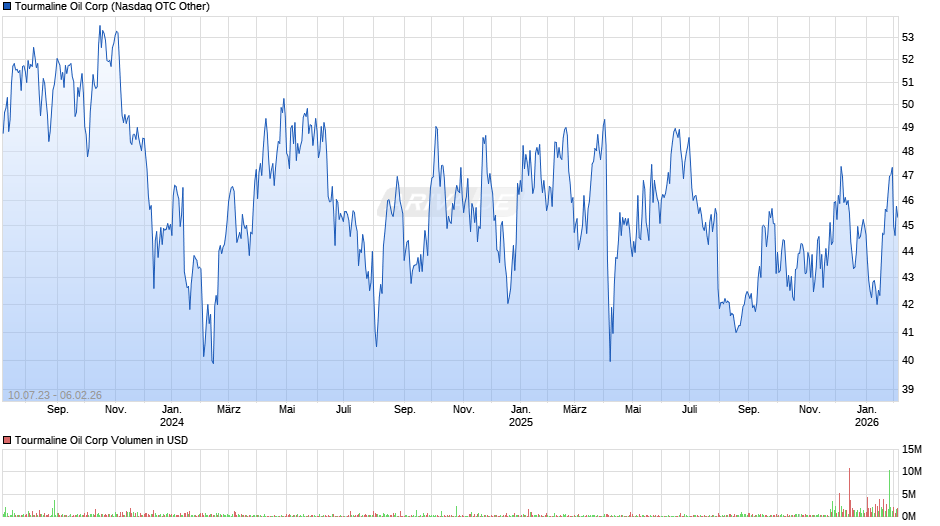Viewport: 940px width, 526px height.
Task: Click the Jan. 2026 time axis label
Action: point(867,416)
